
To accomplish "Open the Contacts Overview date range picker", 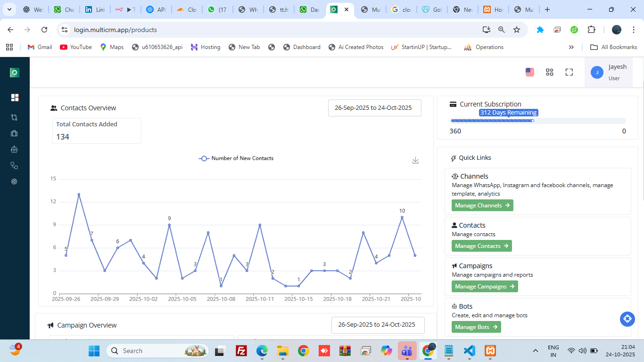I will tap(374, 108).
